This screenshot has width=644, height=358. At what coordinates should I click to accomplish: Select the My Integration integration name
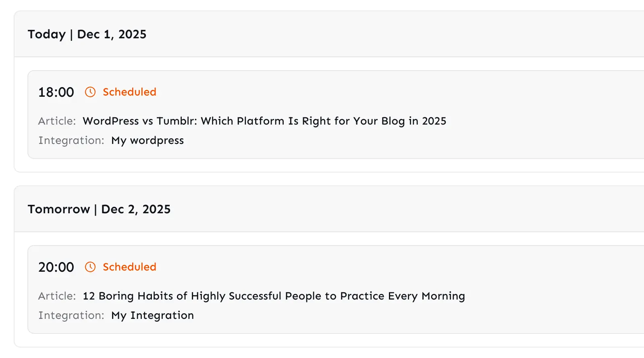(x=152, y=316)
